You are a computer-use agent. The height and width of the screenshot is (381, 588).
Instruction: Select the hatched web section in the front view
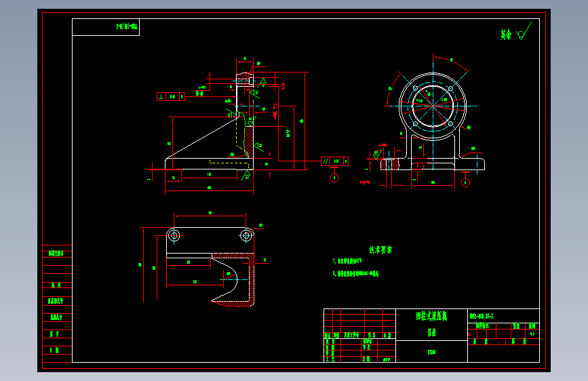click(249, 142)
